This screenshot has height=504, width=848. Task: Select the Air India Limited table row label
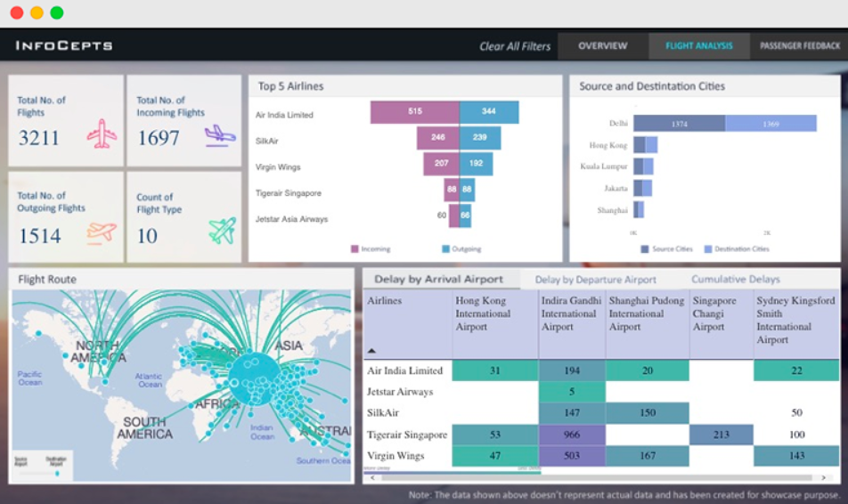pos(405,371)
